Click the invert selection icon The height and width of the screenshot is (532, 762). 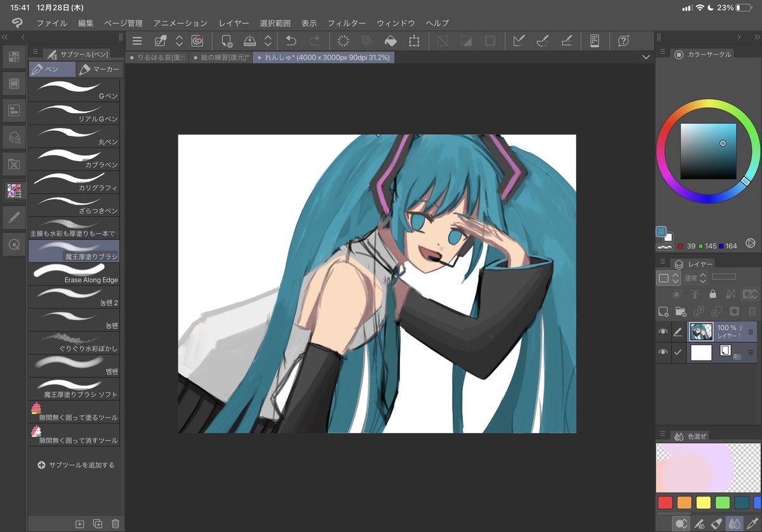coord(467,41)
